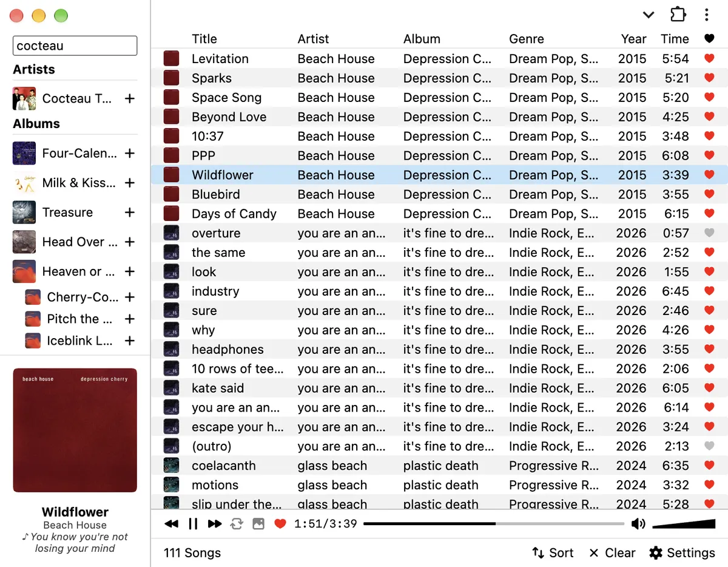Toggle repeat mode in player bar

[237, 524]
